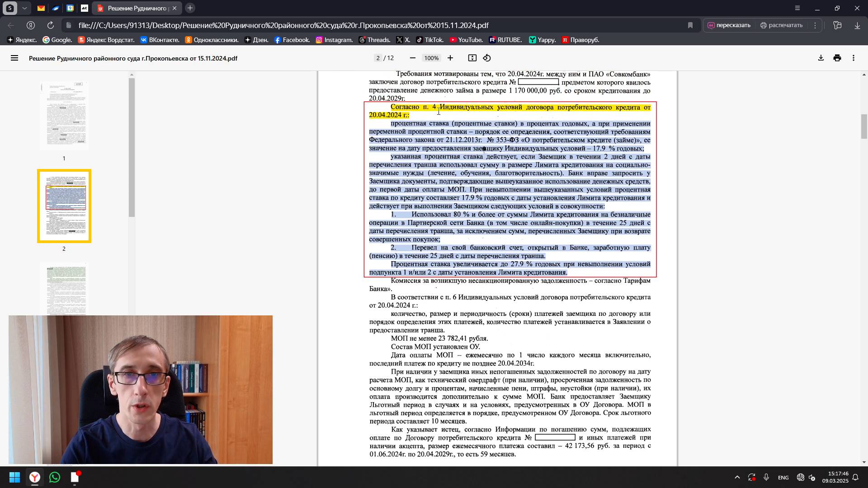This screenshot has width=868, height=488.
Task: Reload the page in browser toolbar
Action: [51, 25]
